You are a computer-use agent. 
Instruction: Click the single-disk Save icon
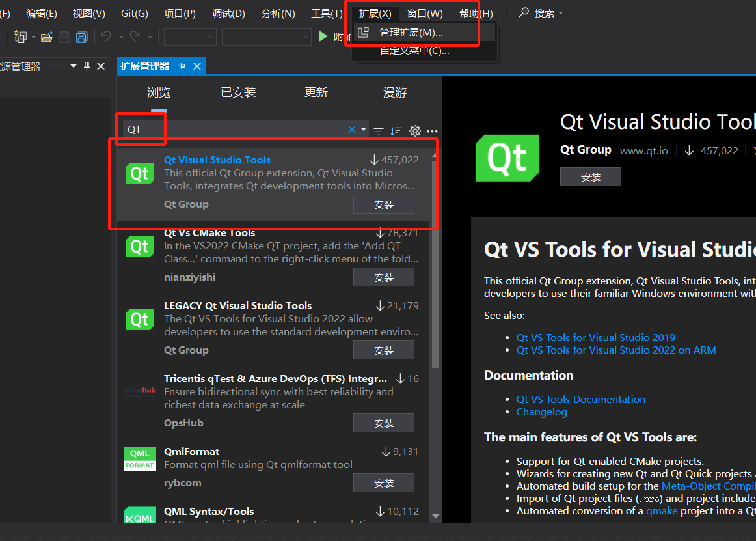pyautogui.click(x=64, y=36)
